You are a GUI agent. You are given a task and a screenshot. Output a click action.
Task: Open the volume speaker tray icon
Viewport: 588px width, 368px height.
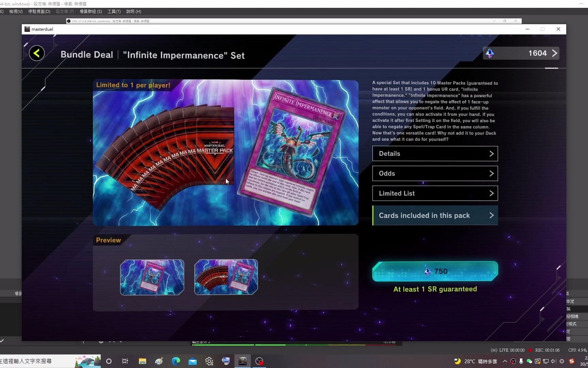[554, 361]
